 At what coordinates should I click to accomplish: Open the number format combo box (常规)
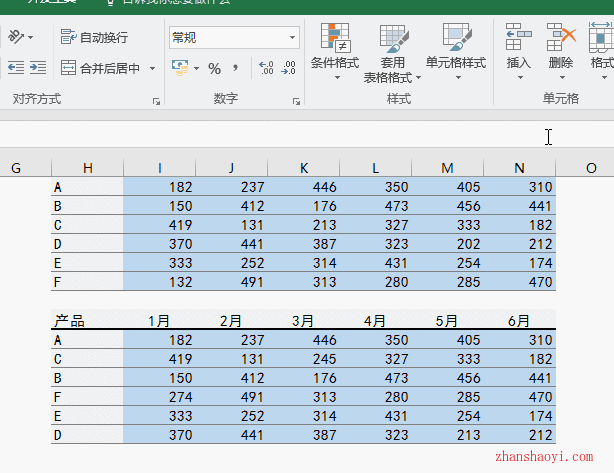[234, 38]
